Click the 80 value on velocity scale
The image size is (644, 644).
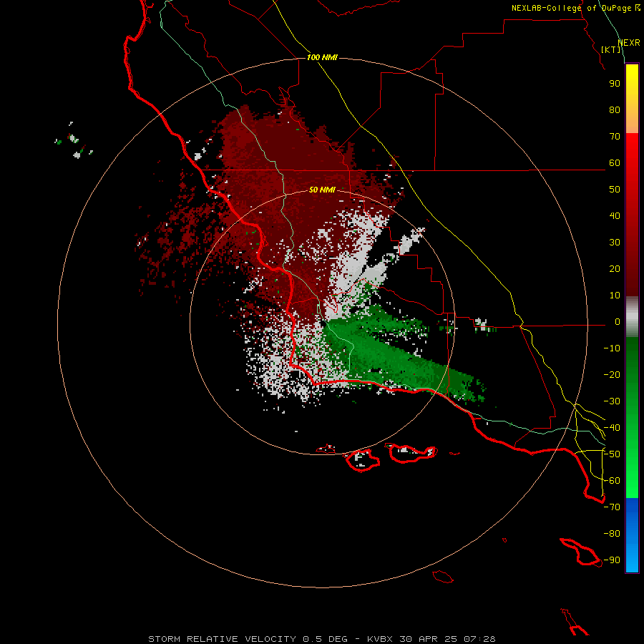(x=615, y=109)
